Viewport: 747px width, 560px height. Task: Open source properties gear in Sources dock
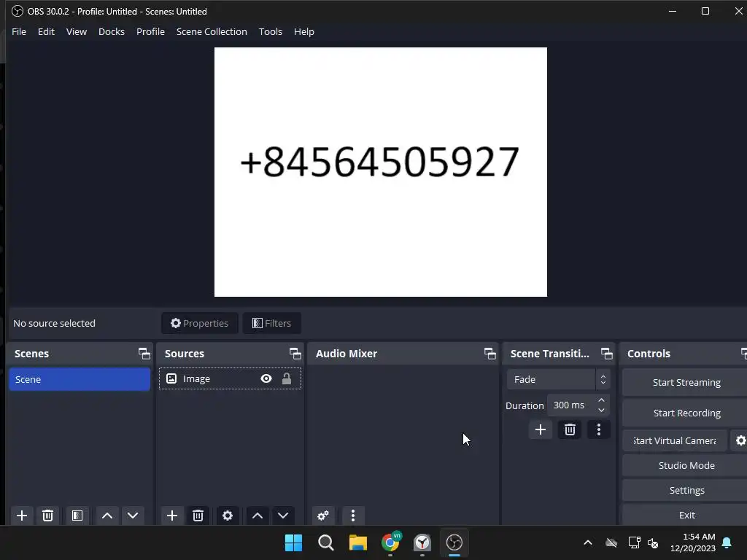[228, 516]
